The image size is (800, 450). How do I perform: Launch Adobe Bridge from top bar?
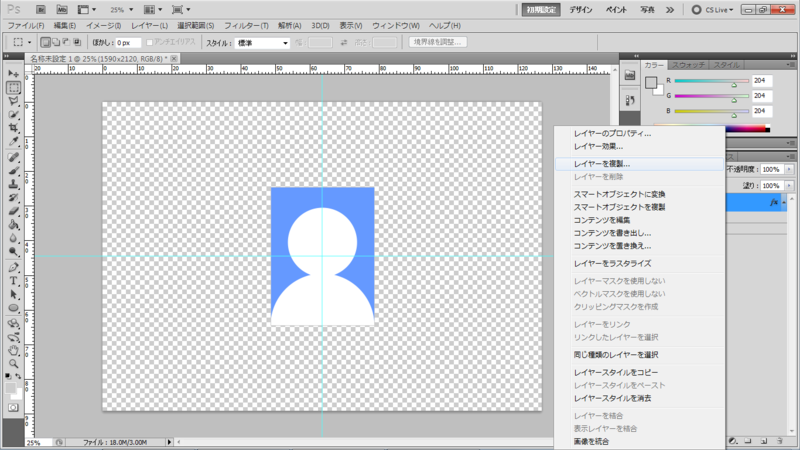pos(41,10)
